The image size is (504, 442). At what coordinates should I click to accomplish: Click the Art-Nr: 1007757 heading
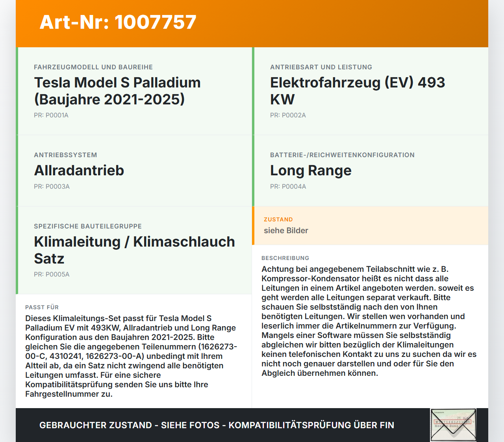tap(118, 22)
